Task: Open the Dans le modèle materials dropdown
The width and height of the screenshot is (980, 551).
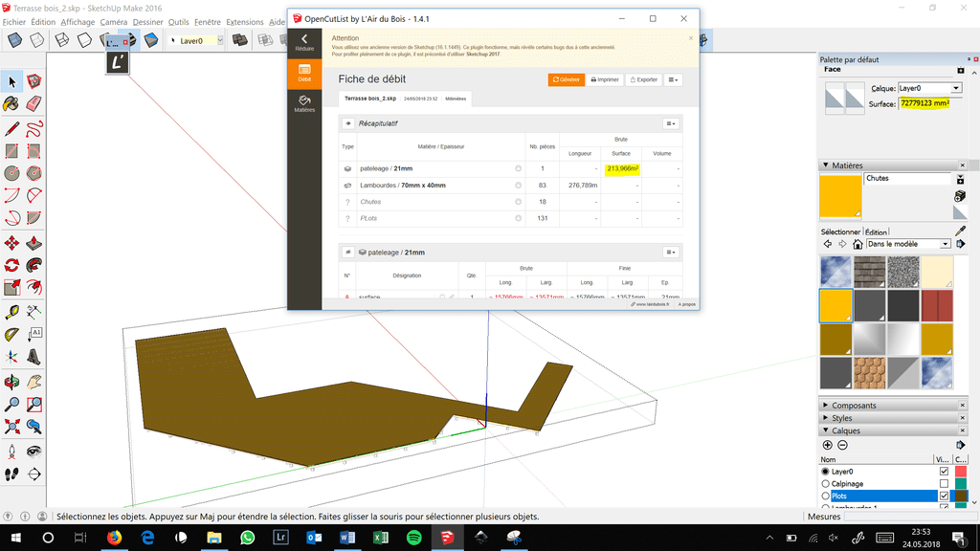Action: point(945,244)
